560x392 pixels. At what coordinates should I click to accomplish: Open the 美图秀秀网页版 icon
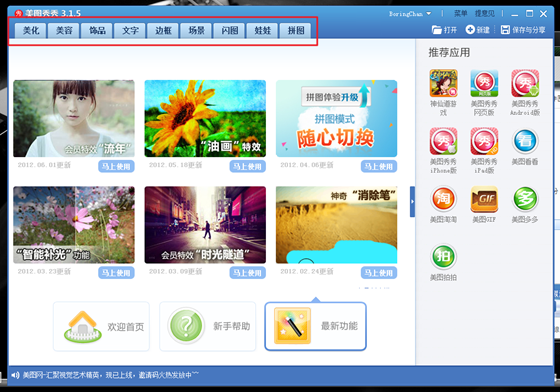pos(484,83)
